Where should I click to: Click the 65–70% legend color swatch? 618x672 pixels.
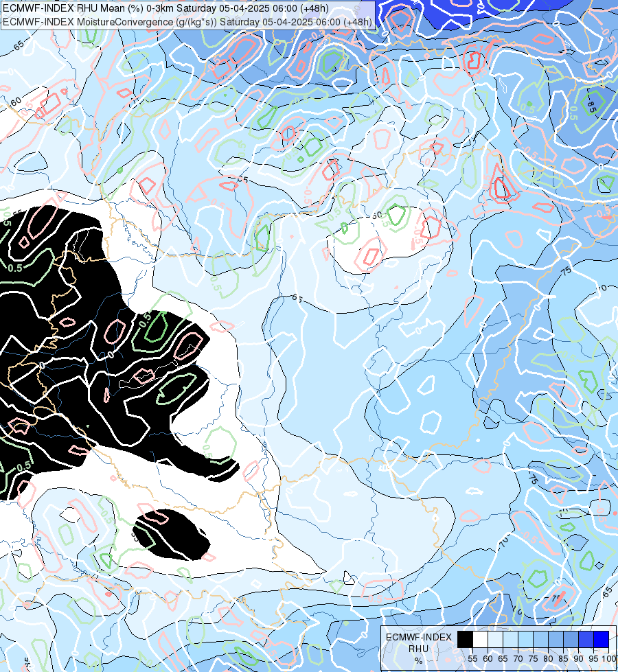pyautogui.click(x=510, y=639)
